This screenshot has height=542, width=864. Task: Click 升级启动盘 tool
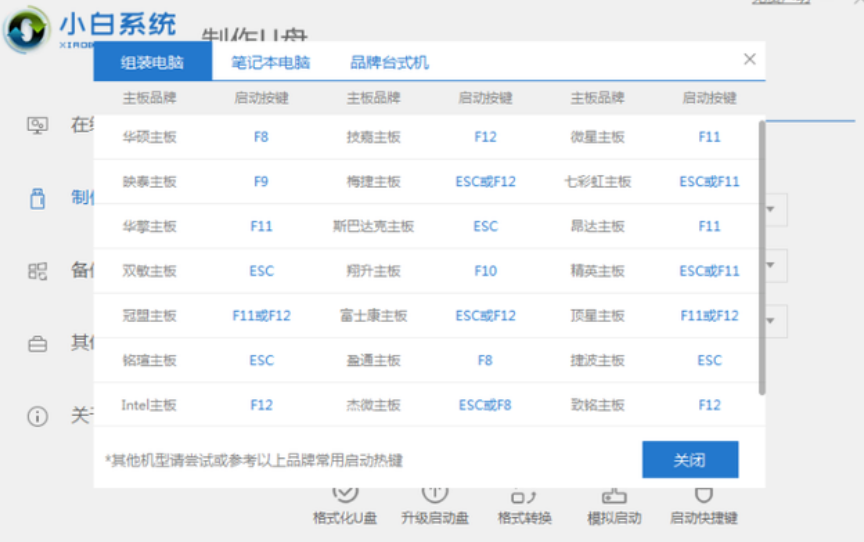(434, 505)
